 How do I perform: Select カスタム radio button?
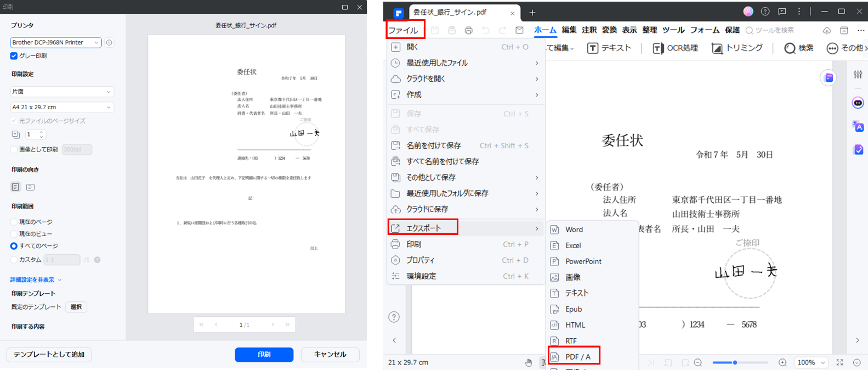click(14, 260)
